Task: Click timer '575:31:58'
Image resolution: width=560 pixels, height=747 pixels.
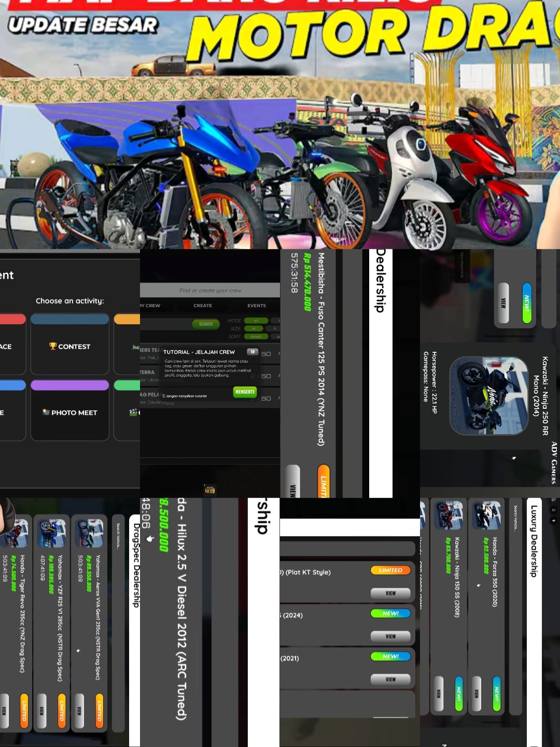Action: (294, 273)
